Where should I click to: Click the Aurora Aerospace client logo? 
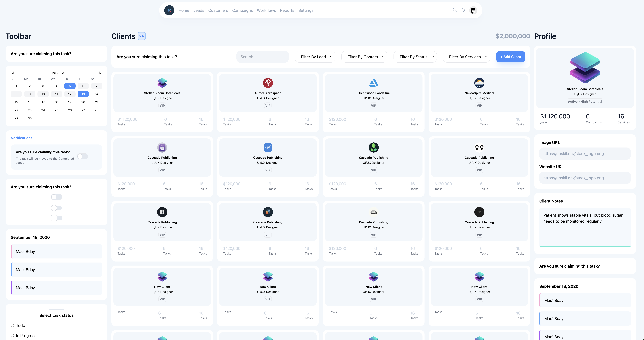(x=268, y=83)
